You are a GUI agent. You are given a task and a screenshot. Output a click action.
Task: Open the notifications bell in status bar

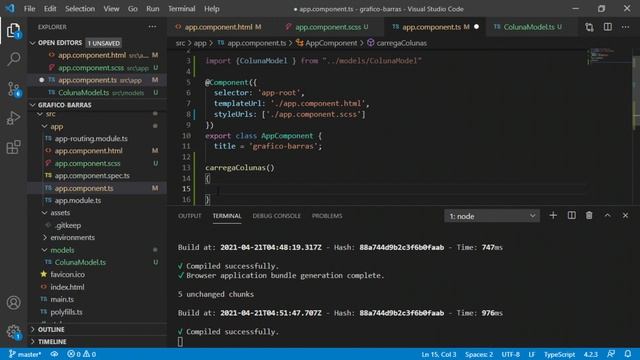(628, 354)
